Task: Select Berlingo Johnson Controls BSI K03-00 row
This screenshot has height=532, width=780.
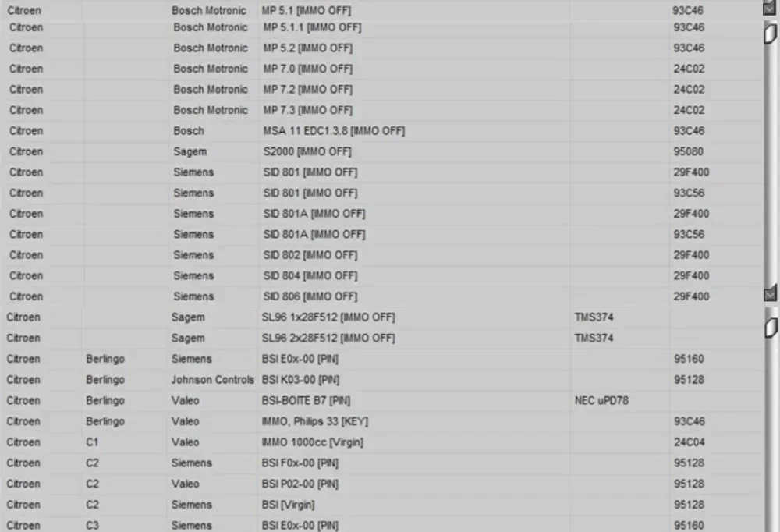Action: click(x=382, y=380)
